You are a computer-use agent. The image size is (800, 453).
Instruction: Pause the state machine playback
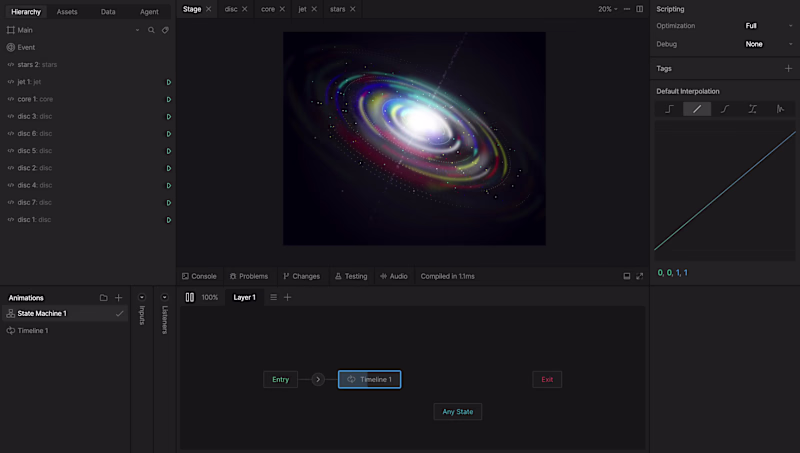point(190,297)
